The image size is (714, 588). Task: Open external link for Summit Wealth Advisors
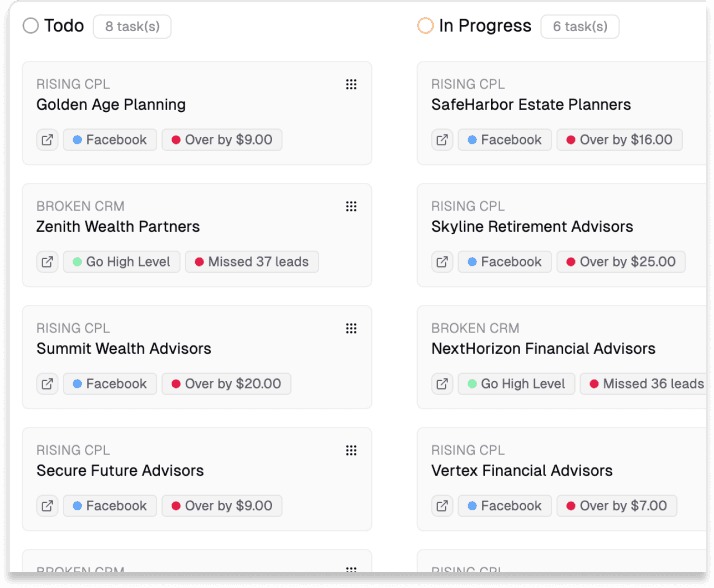click(47, 384)
